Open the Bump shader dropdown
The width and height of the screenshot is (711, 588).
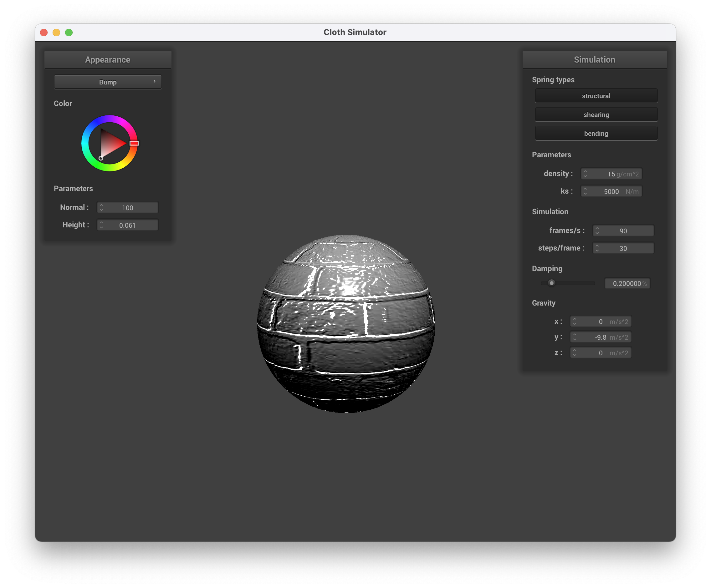(108, 82)
